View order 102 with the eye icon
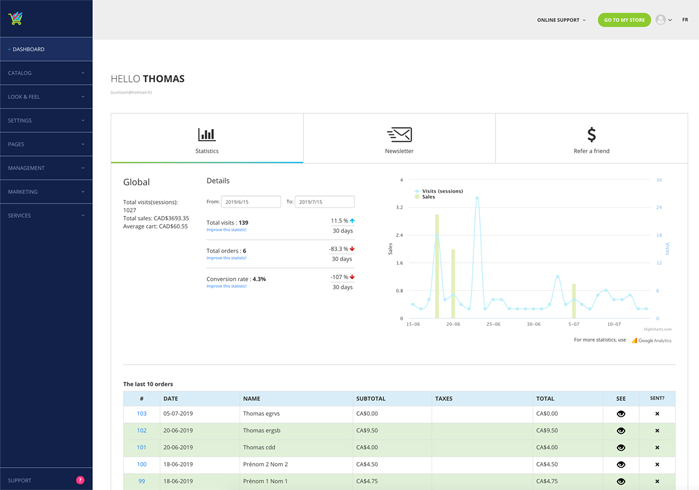Screen dimensions: 699x490 621,431
